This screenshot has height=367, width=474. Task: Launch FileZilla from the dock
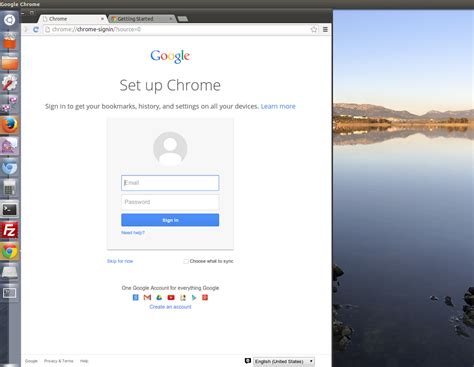9,230
